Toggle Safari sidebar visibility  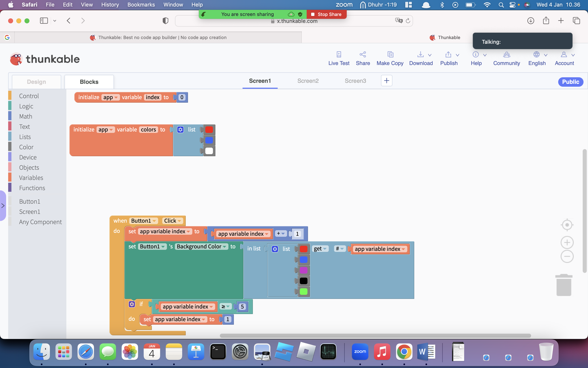pos(44,21)
